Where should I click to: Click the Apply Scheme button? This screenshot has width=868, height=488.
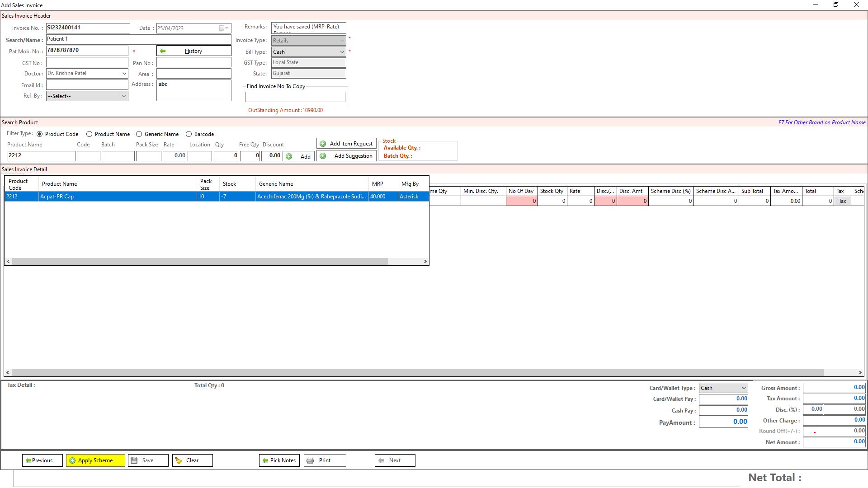pos(95,460)
